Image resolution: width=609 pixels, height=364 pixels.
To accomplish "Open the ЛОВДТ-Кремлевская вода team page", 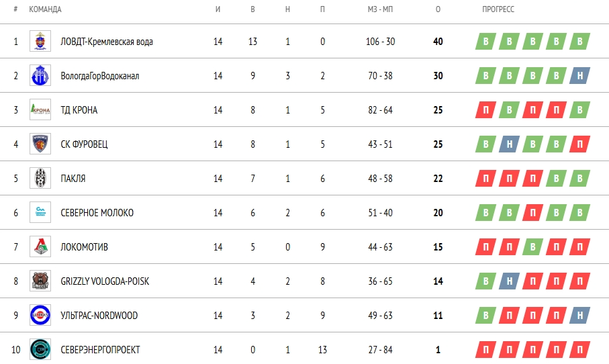I will click(106, 42).
